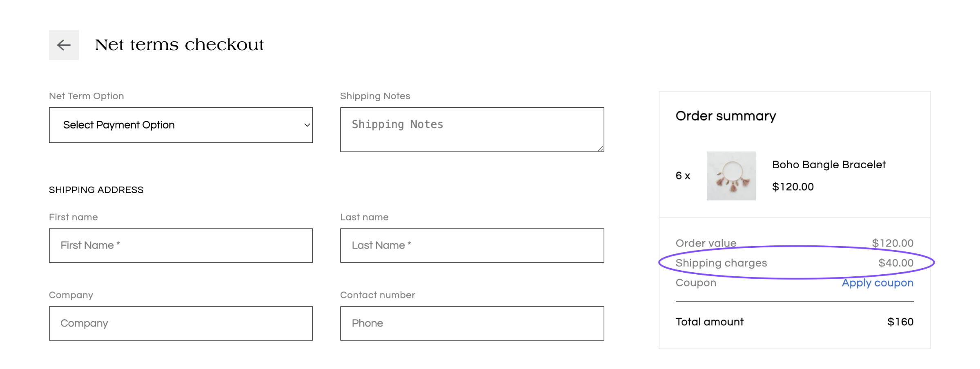This screenshot has width=980, height=369.
Task: Click the Last Name input field
Action: click(x=472, y=245)
